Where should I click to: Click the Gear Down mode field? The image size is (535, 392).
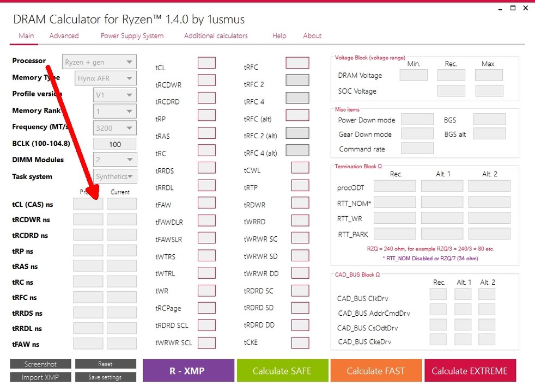point(417,133)
